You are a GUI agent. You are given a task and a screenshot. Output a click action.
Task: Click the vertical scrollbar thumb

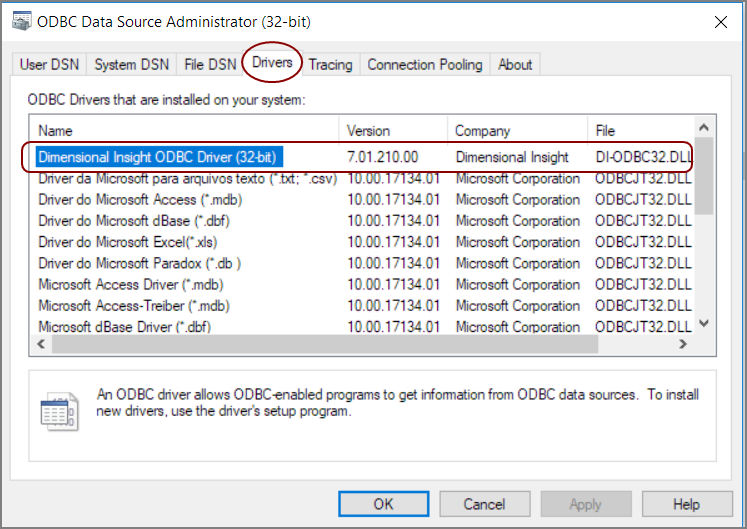(x=704, y=176)
